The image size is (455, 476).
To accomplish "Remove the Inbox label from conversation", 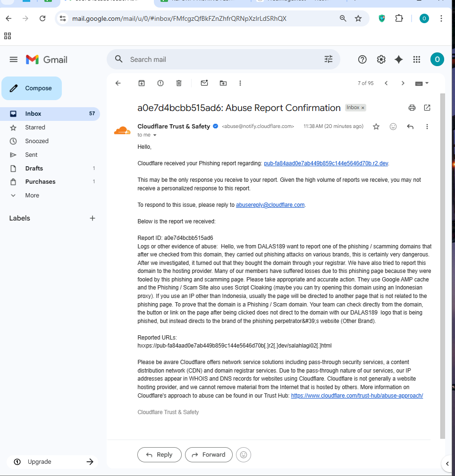I will click(x=363, y=108).
